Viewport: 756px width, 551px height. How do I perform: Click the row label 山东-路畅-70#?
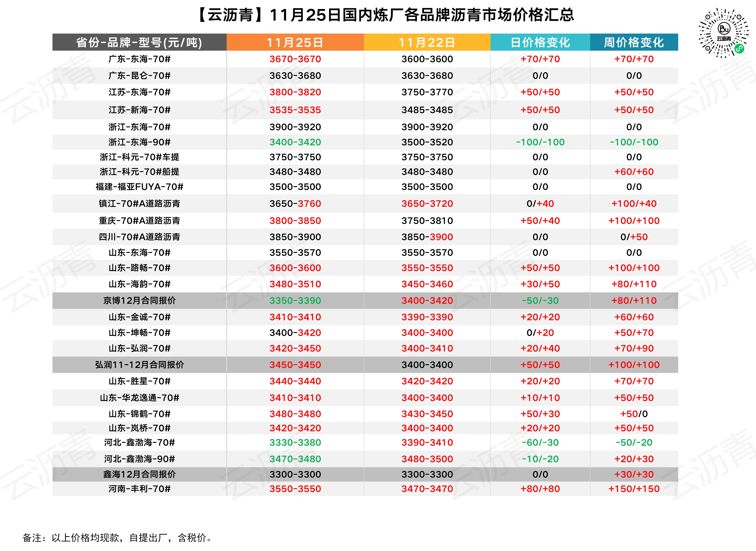(139, 268)
